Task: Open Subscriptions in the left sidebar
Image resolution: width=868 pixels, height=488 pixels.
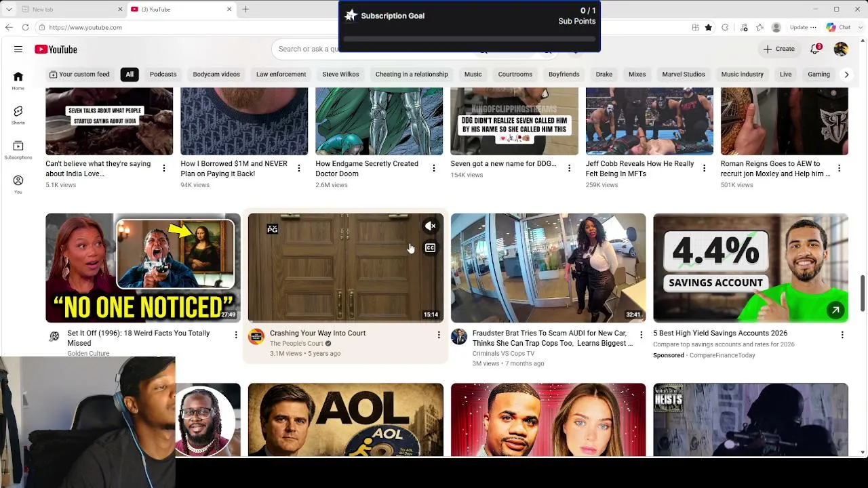Action: point(18,150)
